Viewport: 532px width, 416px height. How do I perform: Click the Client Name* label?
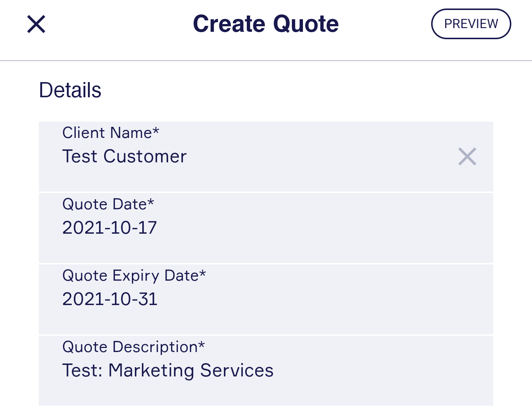111,133
